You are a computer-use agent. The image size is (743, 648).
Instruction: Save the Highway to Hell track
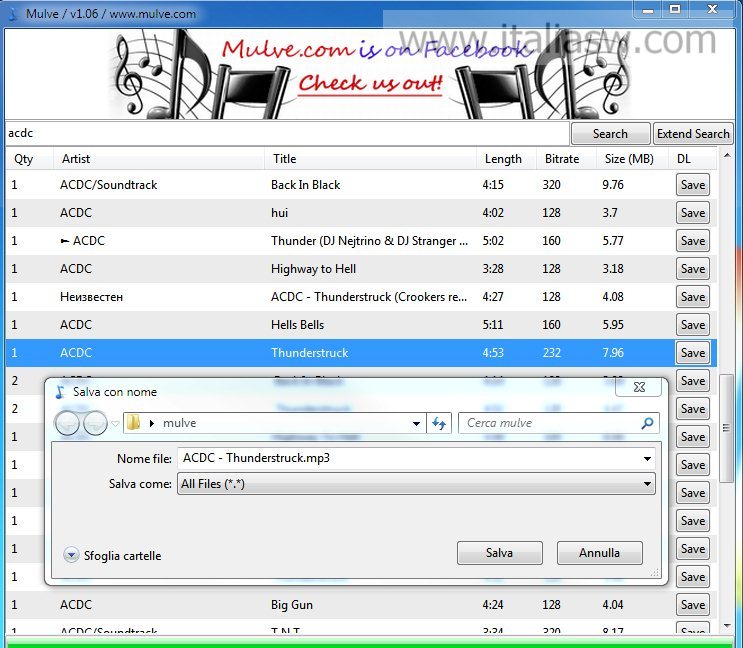coord(693,269)
